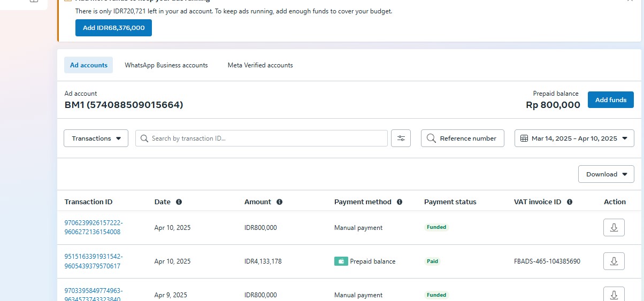Open the Meta Verified accounts tab
Viewport: 644px width, 301px height.
[260, 65]
